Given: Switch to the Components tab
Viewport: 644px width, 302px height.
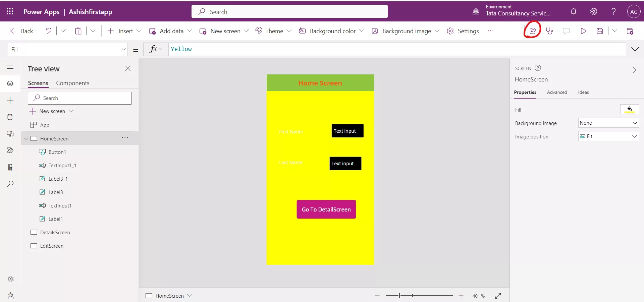Looking at the screenshot, I should click(x=72, y=83).
